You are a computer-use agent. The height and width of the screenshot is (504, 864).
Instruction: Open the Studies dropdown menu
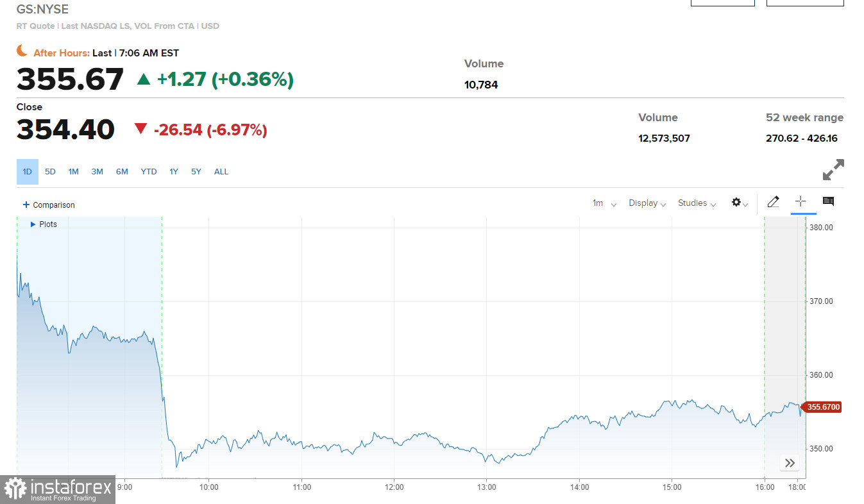pos(697,203)
